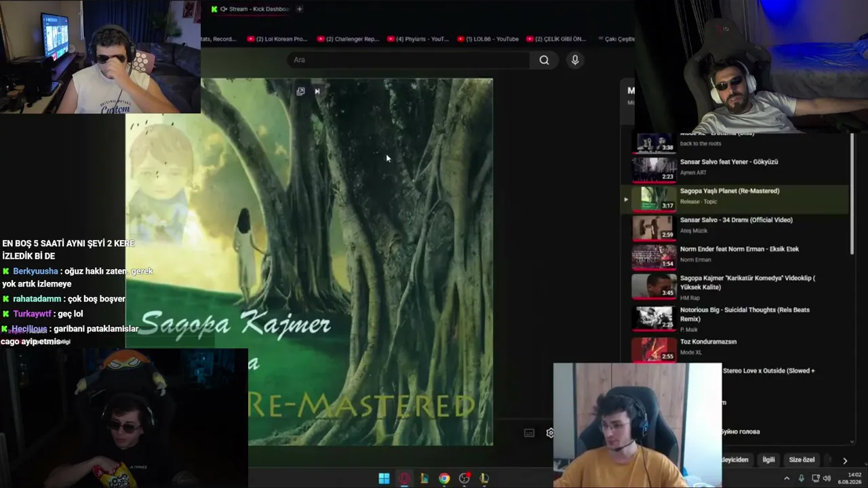Screen dimensions: 868x488
Task: Toggle subtitles with the captions icon
Action: tap(530, 432)
